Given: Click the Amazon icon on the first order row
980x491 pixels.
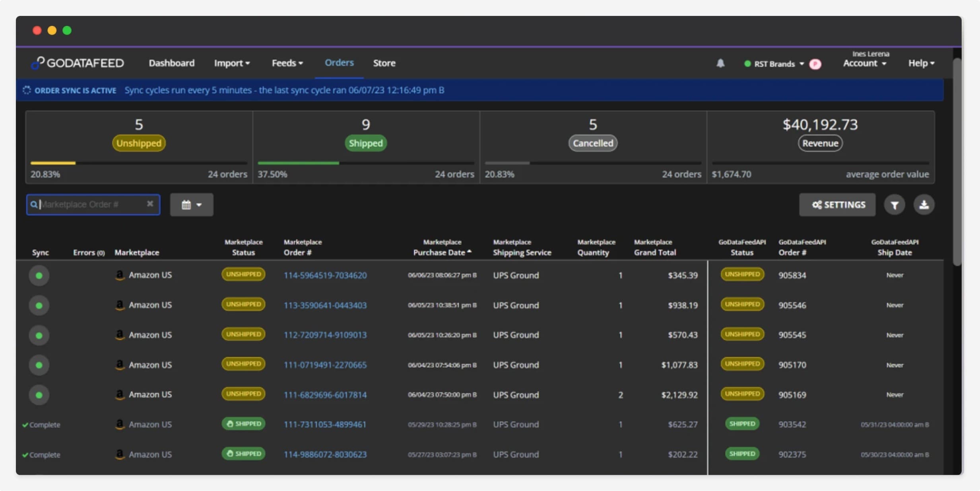Looking at the screenshot, I should tap(120, 275).
